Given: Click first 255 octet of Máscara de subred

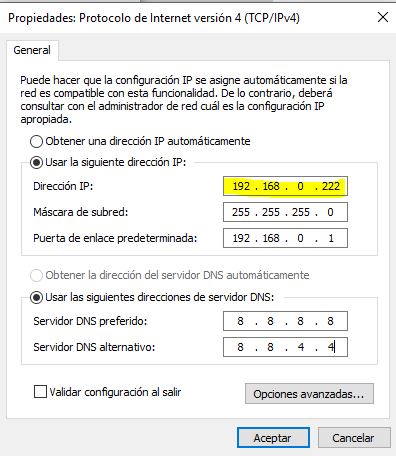Looking at the screenshot, I should pyautogui.click(x=241, y=212).
